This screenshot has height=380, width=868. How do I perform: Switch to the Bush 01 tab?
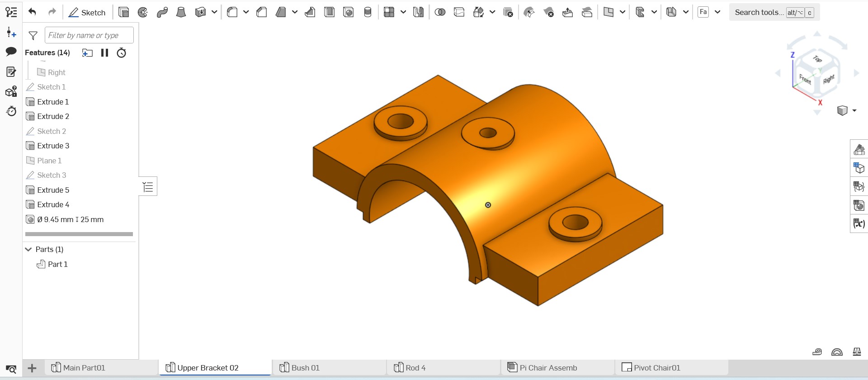click(305, 368)
